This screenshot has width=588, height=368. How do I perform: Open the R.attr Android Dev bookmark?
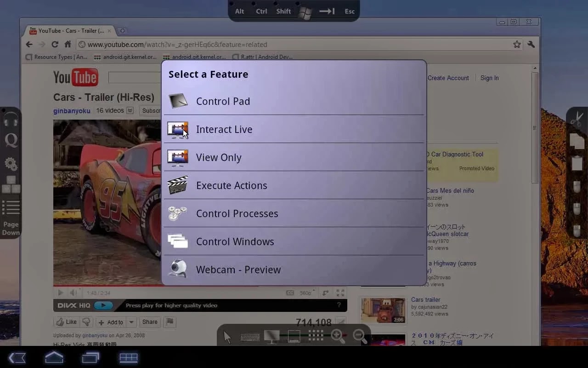tap(262, 57)
